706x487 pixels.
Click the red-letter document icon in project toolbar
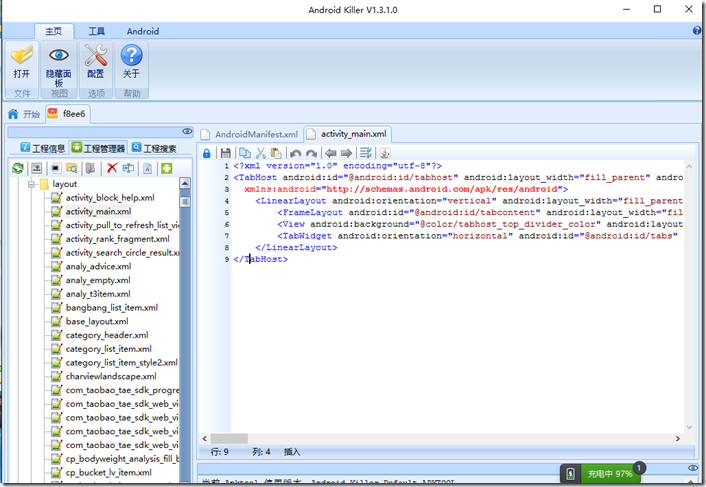pos(148,168)
